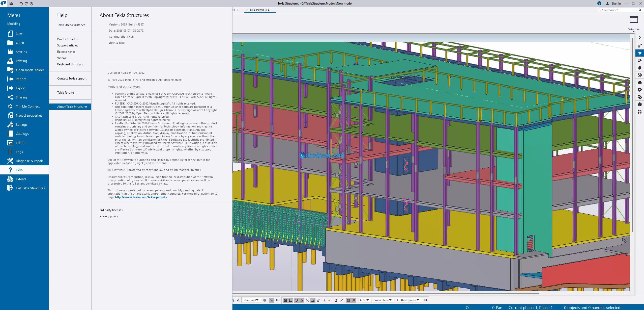The height and width of the screenshot is (310, 644).
Task: Select Keyboard shortcuts in Help list
Action: pyautogui.click(x=70, y=64)
